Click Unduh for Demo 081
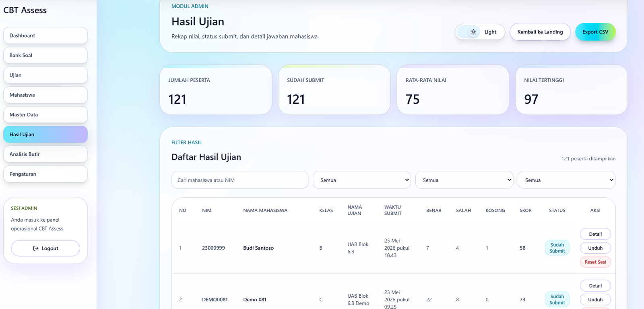This screenshot has width=644, height=309. [x=595, y=299]
